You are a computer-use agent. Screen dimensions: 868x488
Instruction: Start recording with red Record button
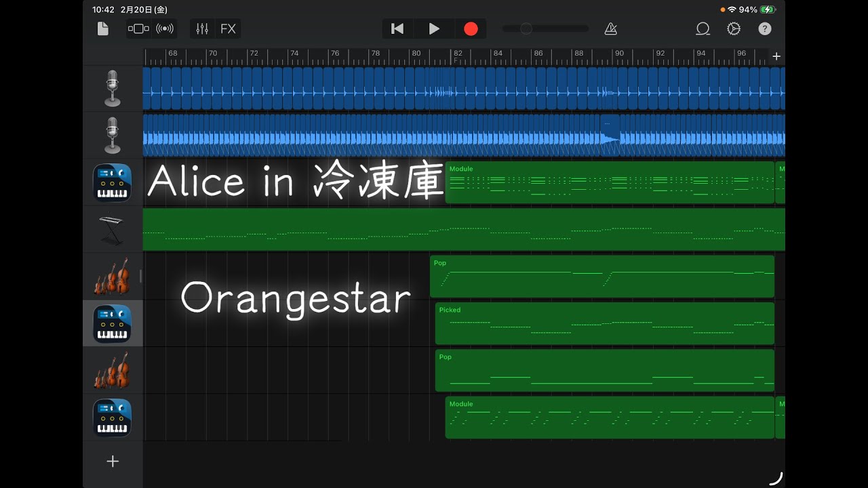[x=471, y=28]
